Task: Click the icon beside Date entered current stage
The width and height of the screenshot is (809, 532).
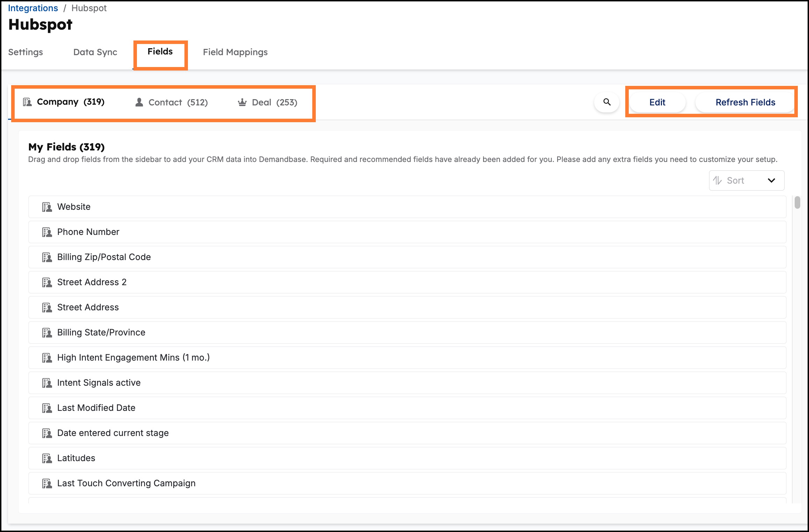Action: (x=47, y=433)
